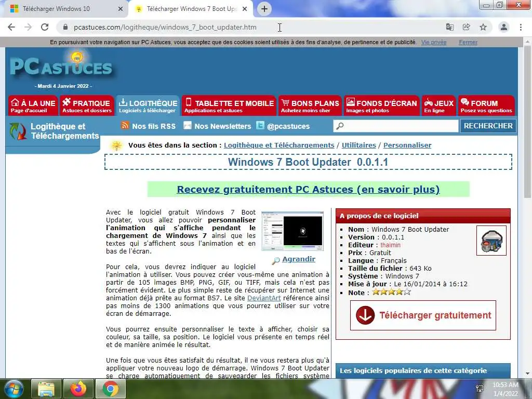This screenshot has width=532, height=399.
Task: Click the PC Astuces logo
Action: pyautogui.click(x=61, y=64)
